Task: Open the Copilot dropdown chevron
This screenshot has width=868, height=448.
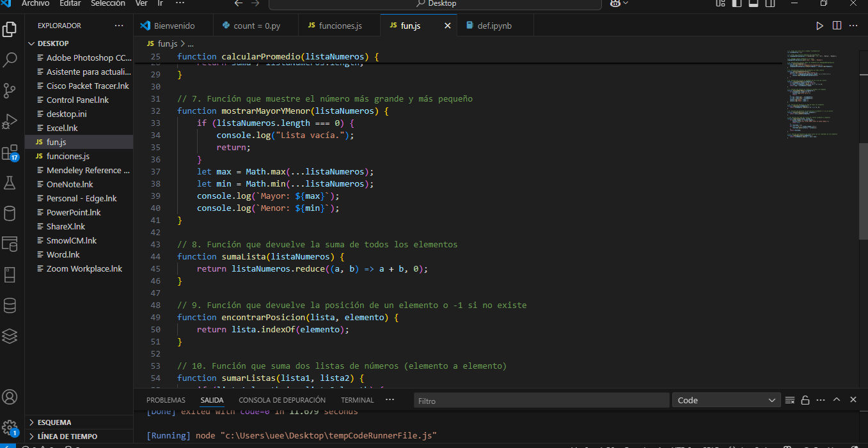Action: pyautogui.click(x=626, y=3)
